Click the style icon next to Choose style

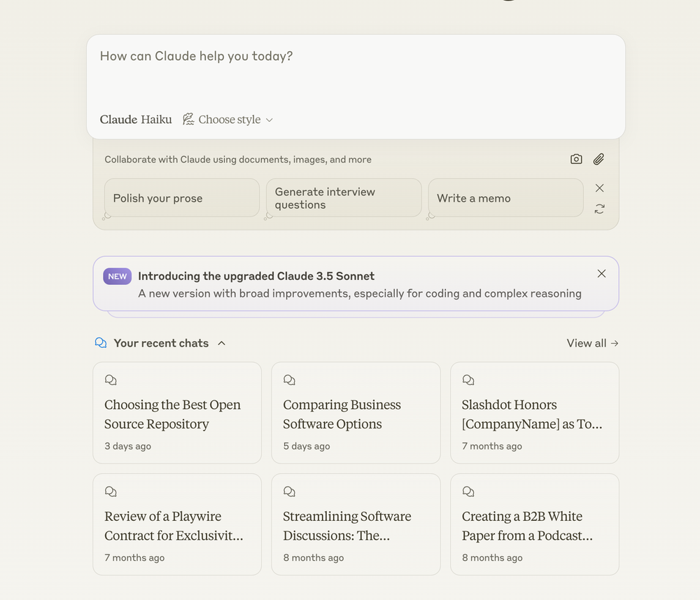coord(188,119)
